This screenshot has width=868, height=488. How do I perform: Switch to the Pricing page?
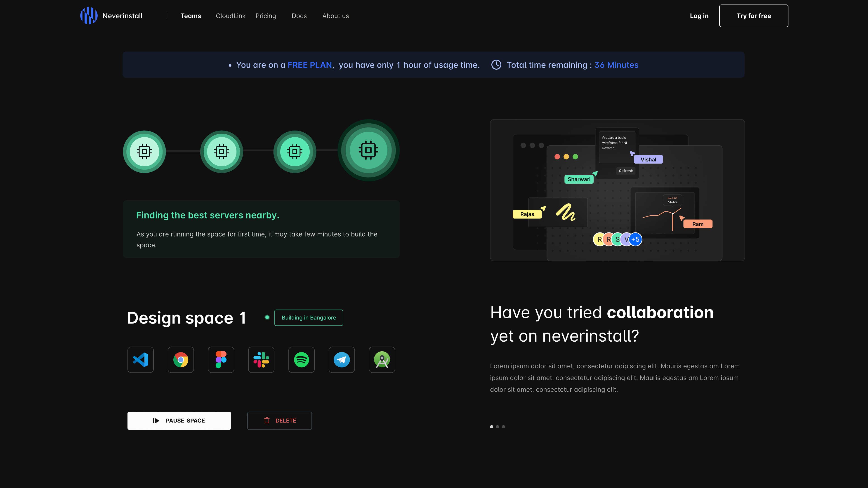(x=266, y=16)
